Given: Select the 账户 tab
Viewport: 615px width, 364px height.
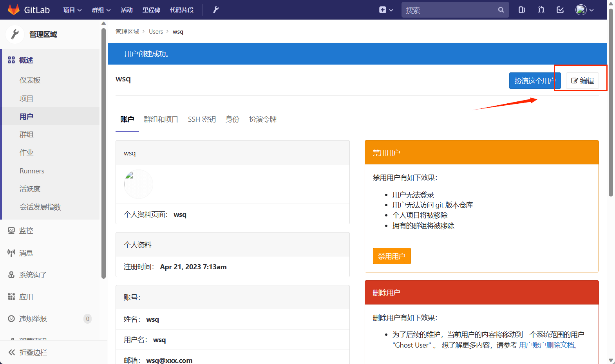Looking at the screenshot, I should tap(127, 119).
